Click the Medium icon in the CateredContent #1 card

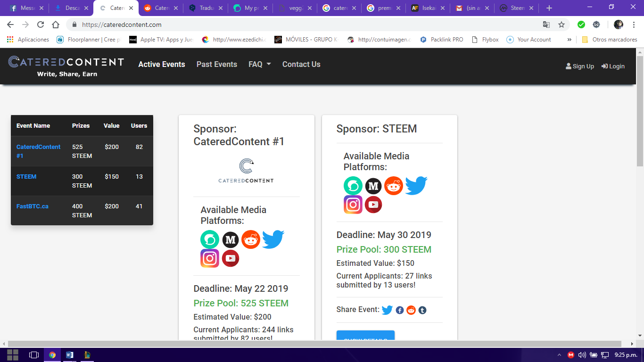coord(231,240)
